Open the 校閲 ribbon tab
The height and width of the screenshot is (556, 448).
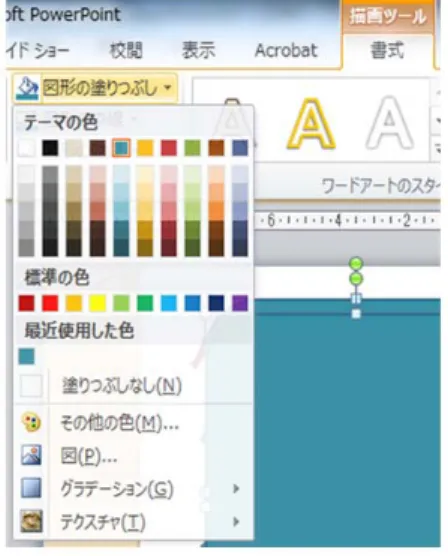[126, 50]
